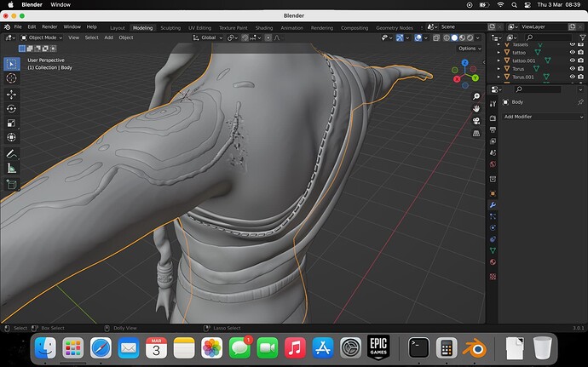Switch to the Sculpting workspace tab
The image size is (588, 367).
[x=170, y=27]
